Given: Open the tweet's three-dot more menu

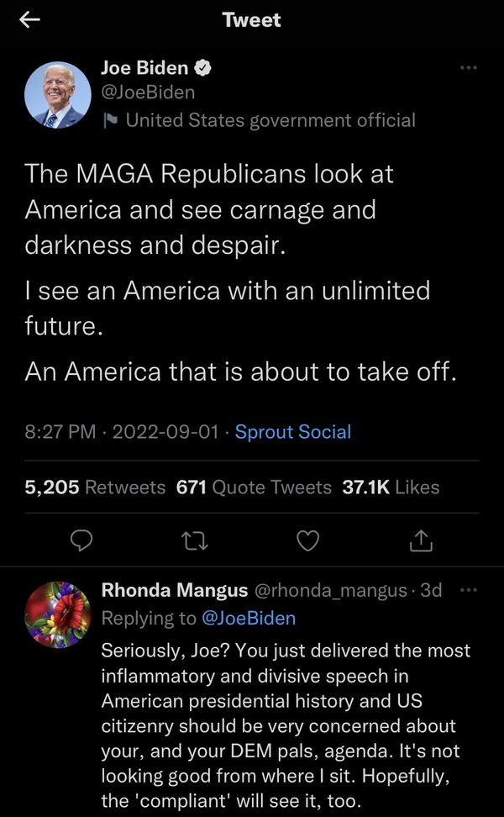Looking at the screenshot, I should [468, 68].
